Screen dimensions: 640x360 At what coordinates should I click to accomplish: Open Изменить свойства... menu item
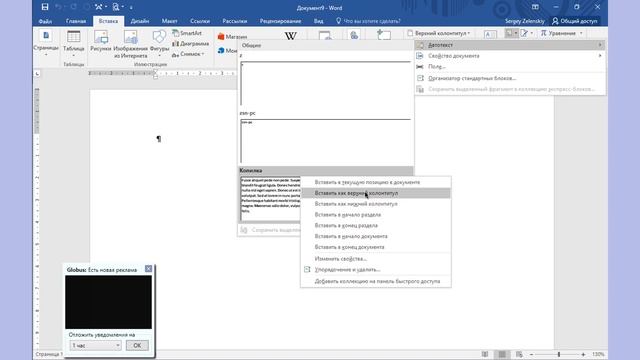coord(376,259)
